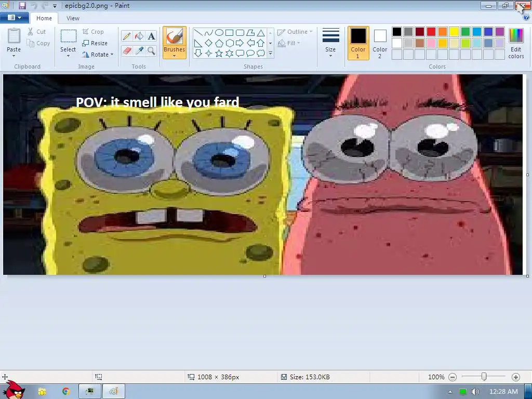Click the volume speaker tray icon

click(475, 392)
